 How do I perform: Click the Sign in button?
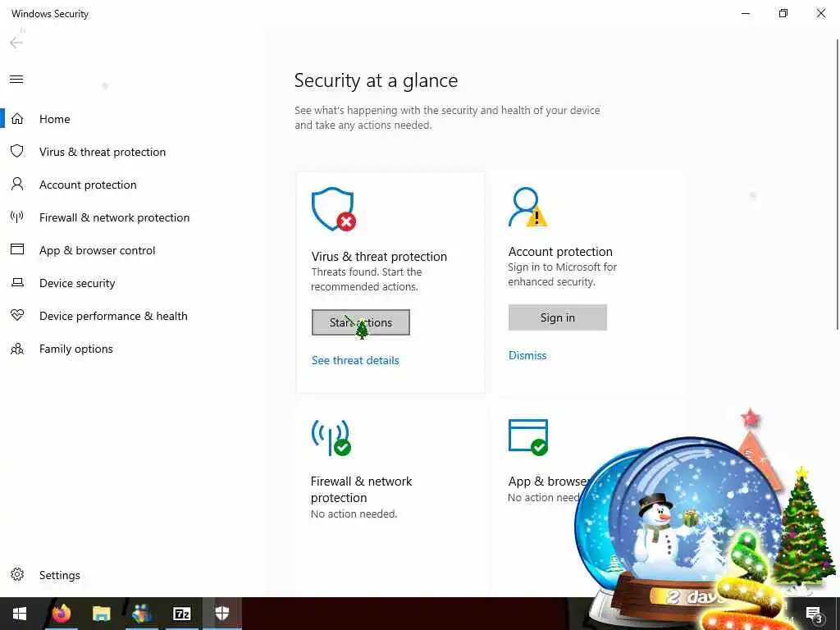point(557,317)
